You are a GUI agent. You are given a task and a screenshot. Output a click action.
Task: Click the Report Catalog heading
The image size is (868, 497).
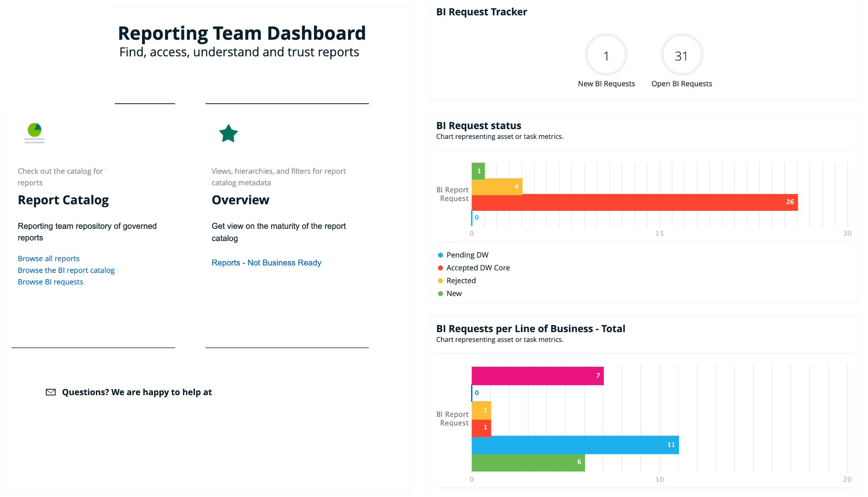click(63, 200)
